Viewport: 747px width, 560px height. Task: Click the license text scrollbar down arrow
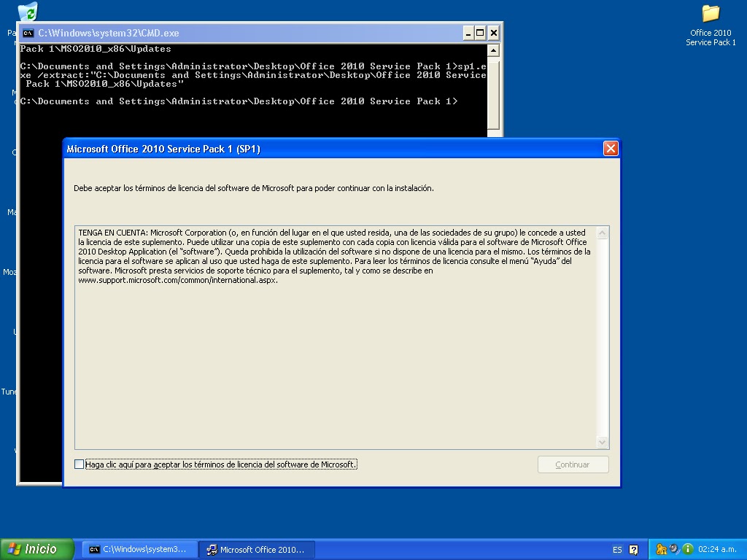coord(603,442)
